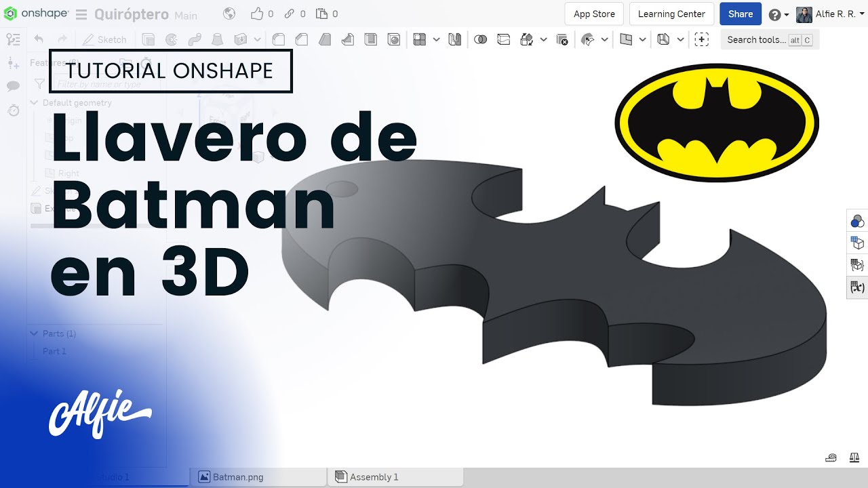Select the Draft tool
The height and width of the screenshot is (488, 868).
325,39
